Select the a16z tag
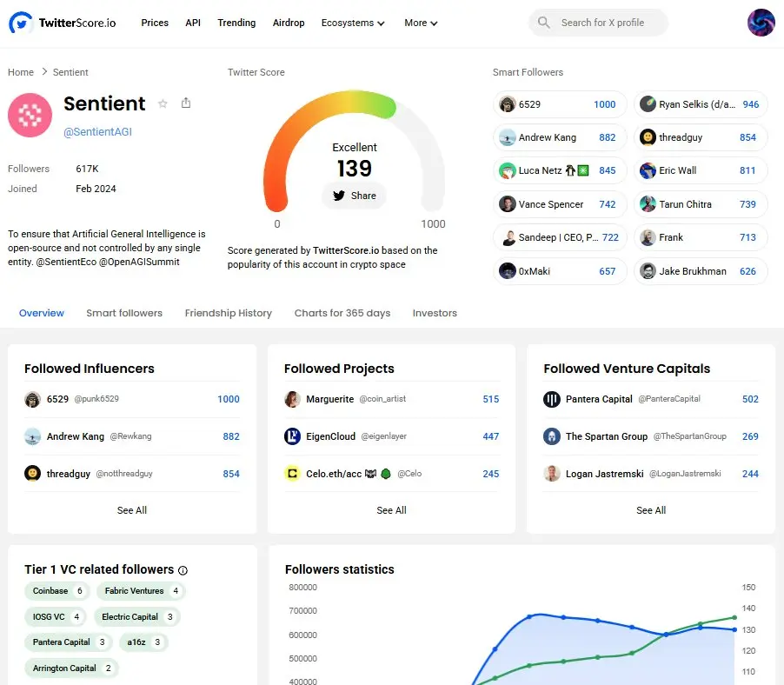Viewport: 784px width, 685px height. [x=143, y=642]
